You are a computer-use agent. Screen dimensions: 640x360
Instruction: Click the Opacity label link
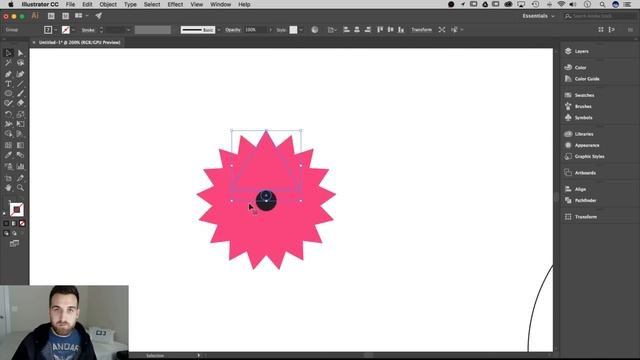click(x=233, y=30)
